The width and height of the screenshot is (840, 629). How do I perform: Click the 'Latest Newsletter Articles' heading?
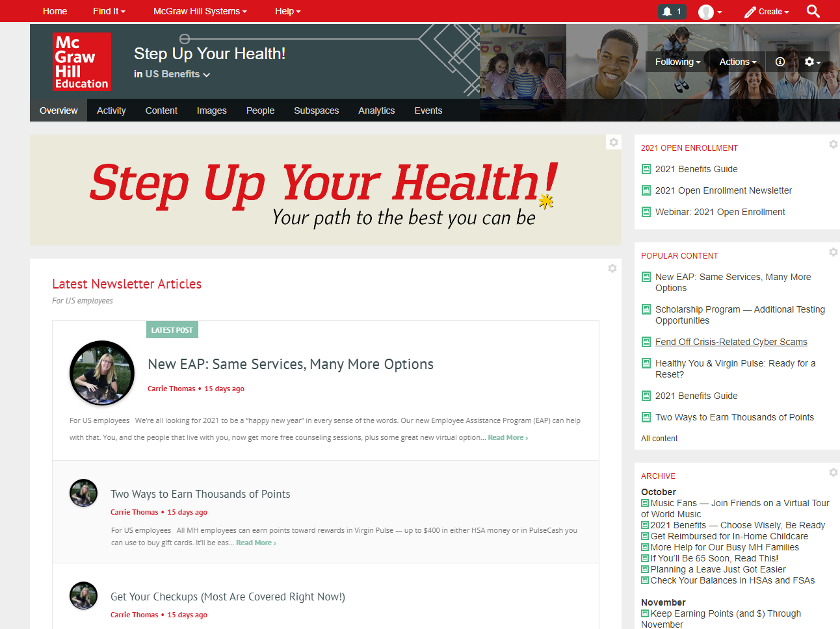[x=127, y=284]
